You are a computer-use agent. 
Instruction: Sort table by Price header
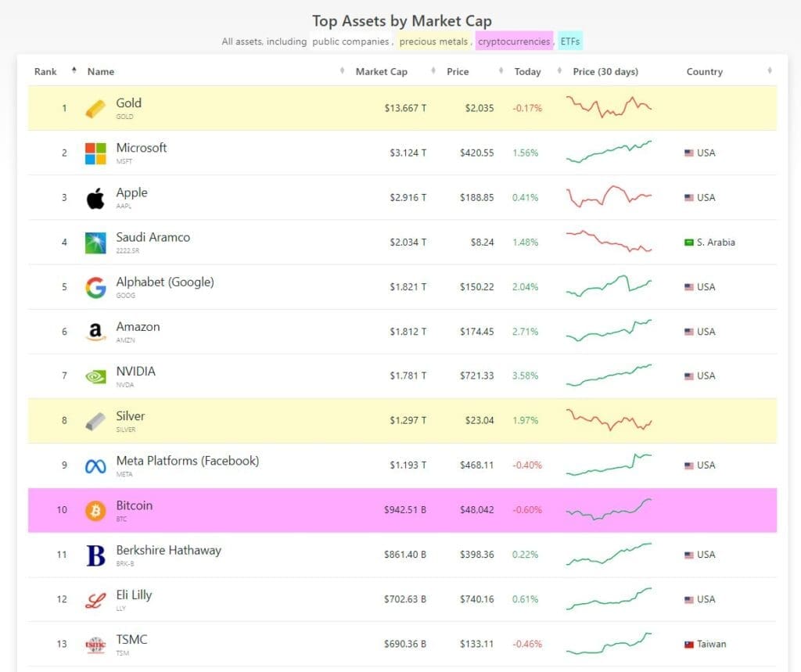[x=458, y=72]
